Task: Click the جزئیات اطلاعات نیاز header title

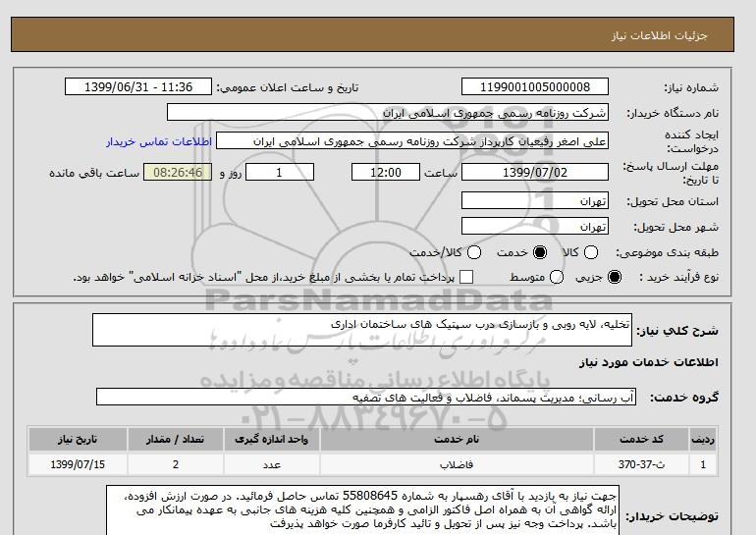Action: [659, 35]
